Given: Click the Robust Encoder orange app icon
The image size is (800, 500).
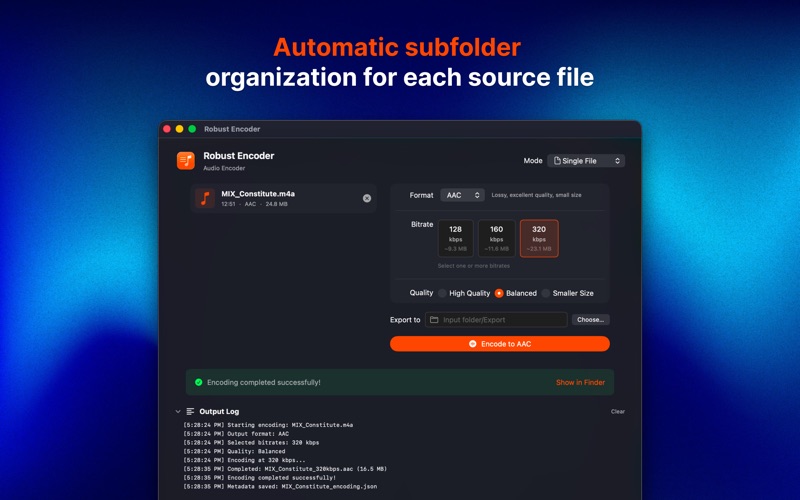Looking at the screenshot, I should (x=186, y=160).
